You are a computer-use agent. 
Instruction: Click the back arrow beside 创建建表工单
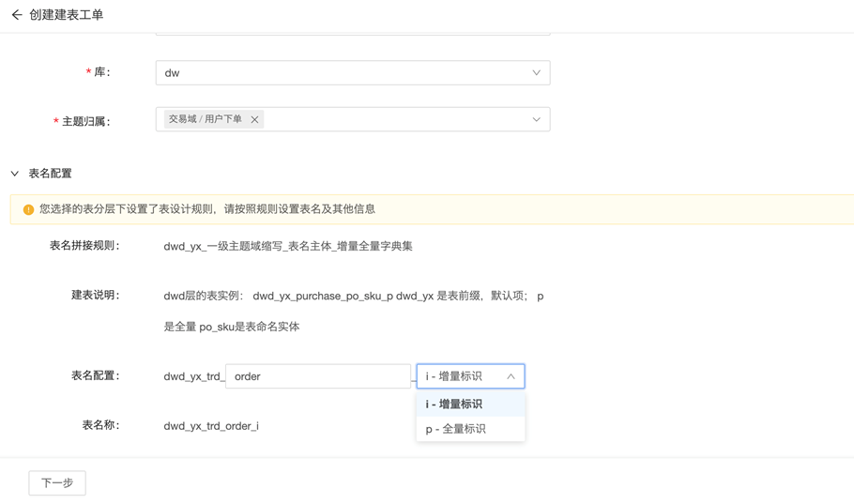(16, 15)
